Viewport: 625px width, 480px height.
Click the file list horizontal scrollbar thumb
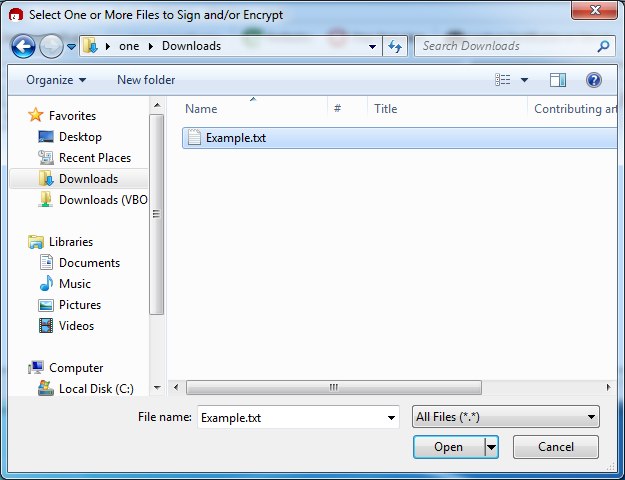pyautogui.click(x=334, y=387)
